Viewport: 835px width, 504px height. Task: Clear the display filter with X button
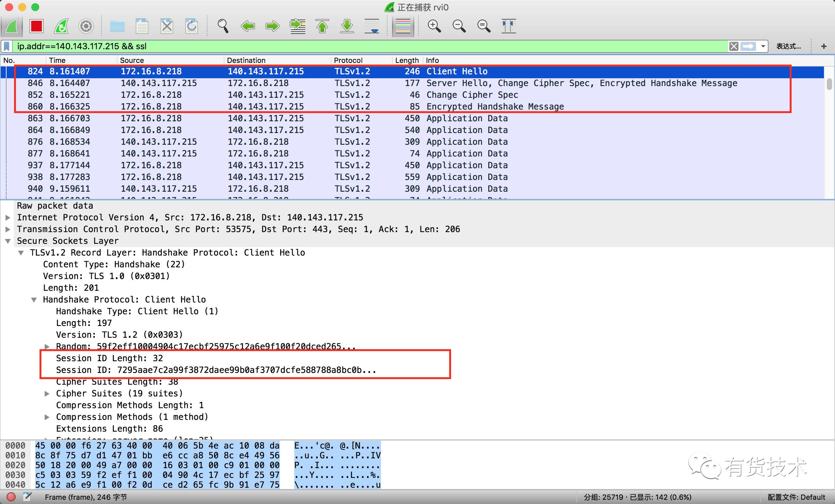(734, 46)
